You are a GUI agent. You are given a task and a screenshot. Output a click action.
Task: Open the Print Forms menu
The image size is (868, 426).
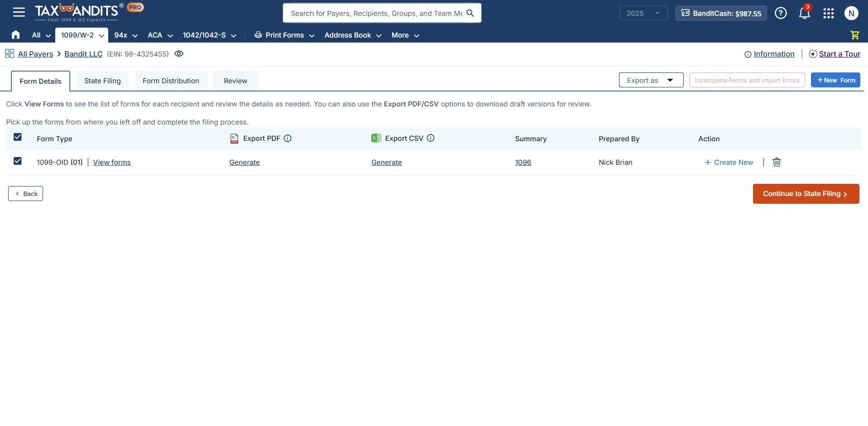[x=283, y=35]
